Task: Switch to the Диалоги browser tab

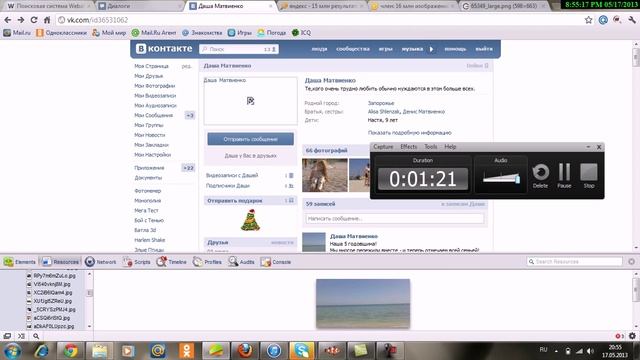Action: coord(139,6)
